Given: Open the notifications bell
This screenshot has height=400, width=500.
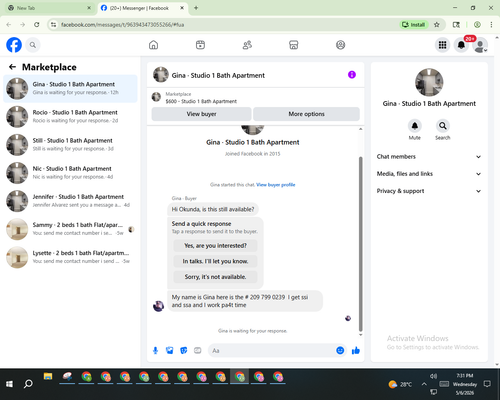Looking at the screenshot, I should point(461,45).
